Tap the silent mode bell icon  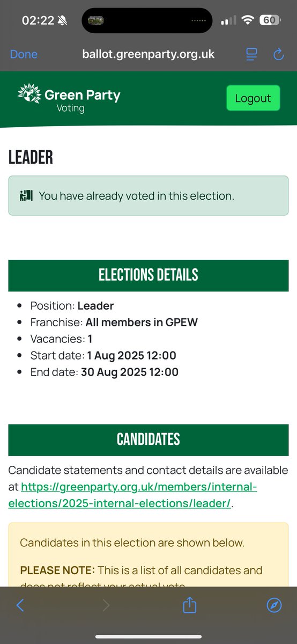point(63,20)
